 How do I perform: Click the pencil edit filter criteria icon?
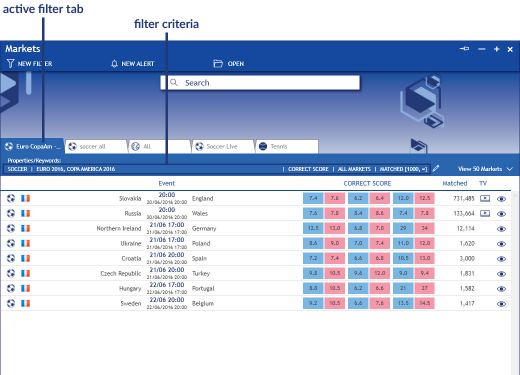tap(436, 168)
